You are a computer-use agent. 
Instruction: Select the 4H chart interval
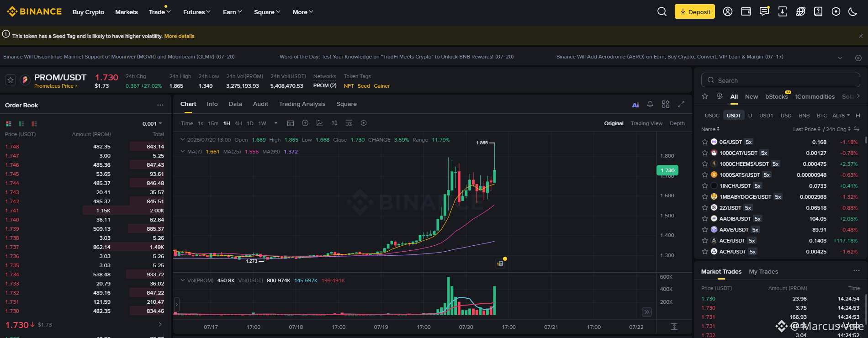coord(238,123)
